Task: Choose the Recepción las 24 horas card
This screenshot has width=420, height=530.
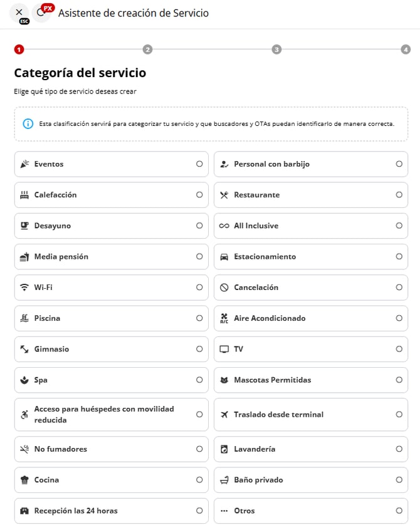Action: coord(111,511)
